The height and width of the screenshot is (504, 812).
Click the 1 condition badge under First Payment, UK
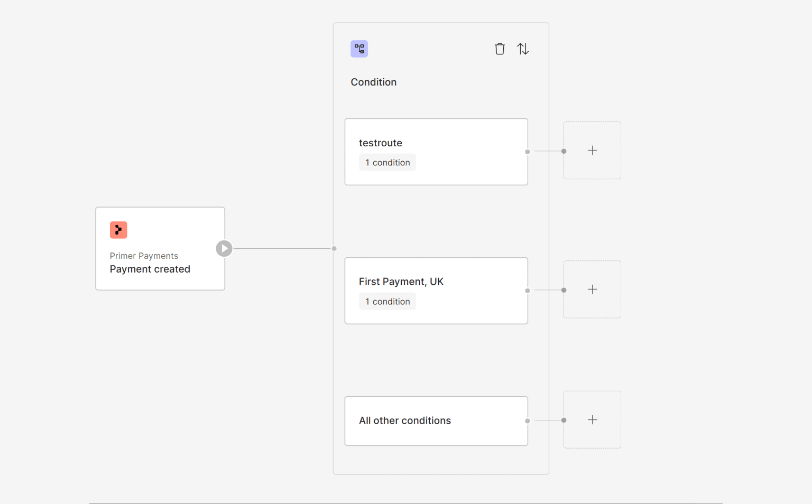(x=387, y=302)
